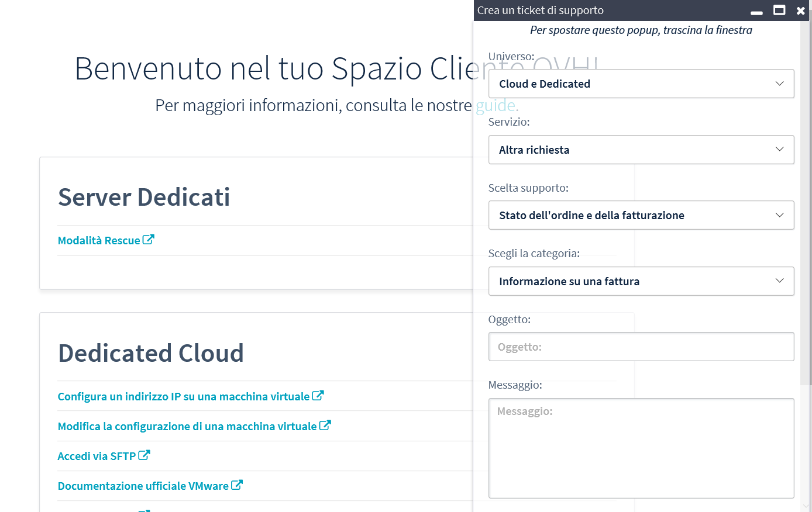Click the Universo: field label
The image size is (812, 512).
coord(511,56)
